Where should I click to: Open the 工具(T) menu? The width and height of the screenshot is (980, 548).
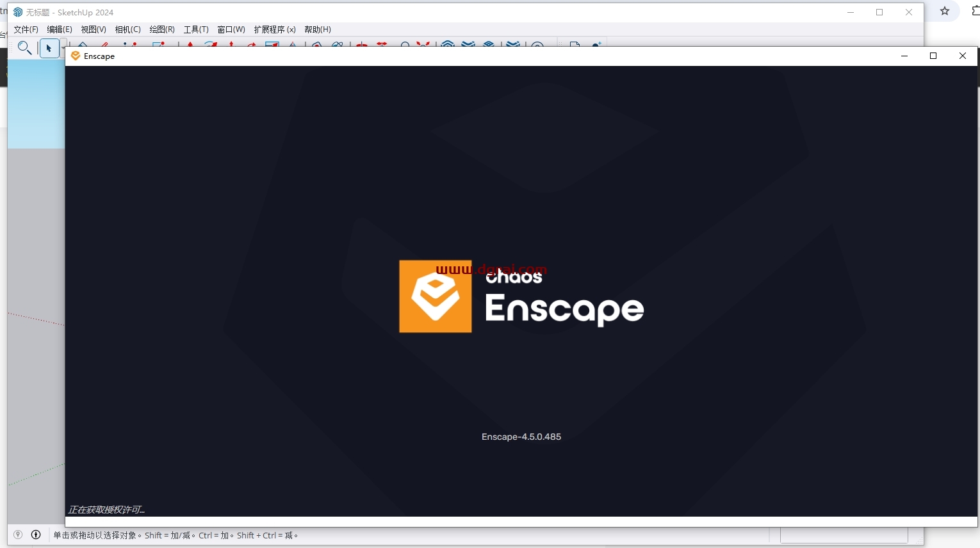(196, 29)
